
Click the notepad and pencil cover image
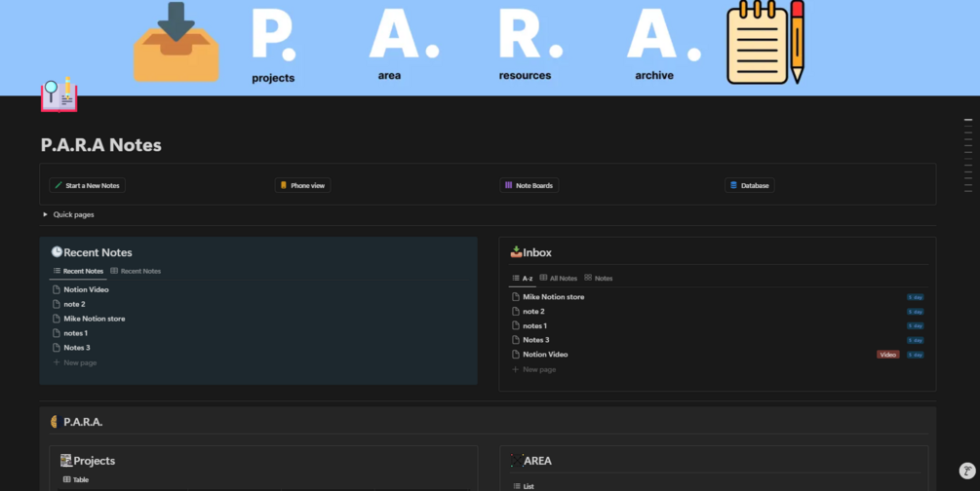coord(765,43)
